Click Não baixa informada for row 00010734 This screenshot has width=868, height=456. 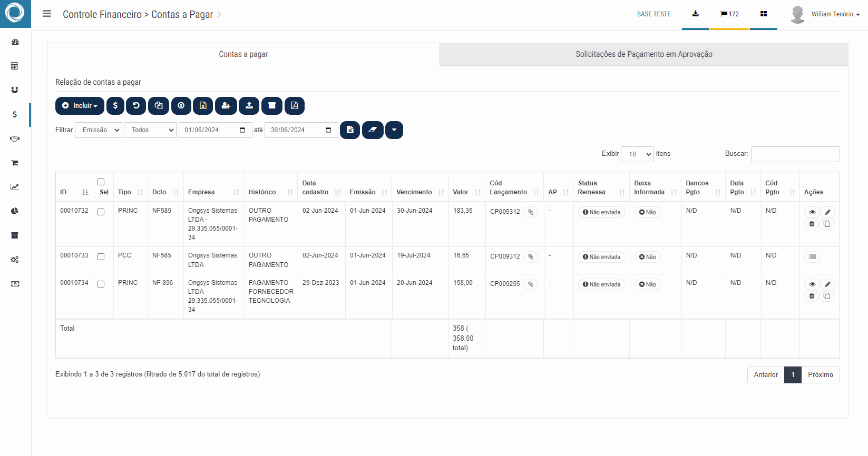pyautogui.click(x=648, y=284)
